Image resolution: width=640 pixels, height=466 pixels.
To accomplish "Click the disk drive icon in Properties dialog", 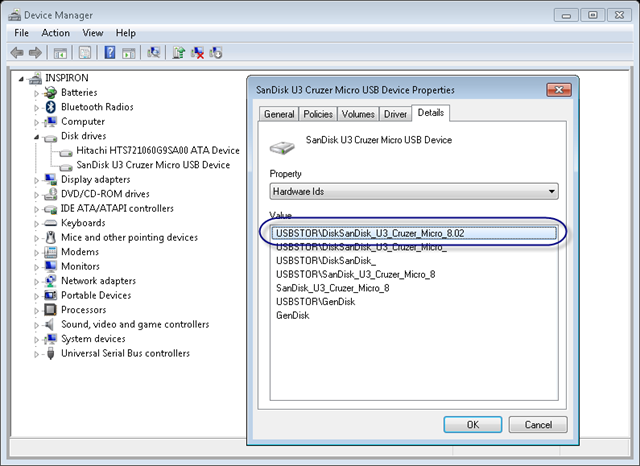I will [282, 147].
